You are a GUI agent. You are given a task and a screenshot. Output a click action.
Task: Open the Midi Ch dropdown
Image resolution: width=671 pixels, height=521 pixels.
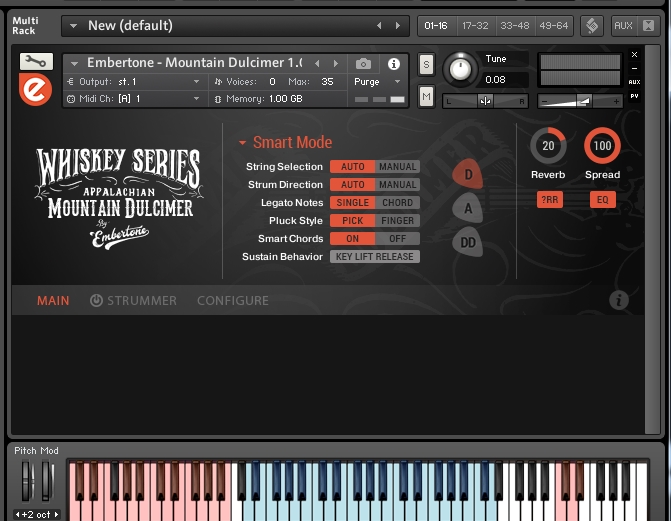click(x=196, y=99)
